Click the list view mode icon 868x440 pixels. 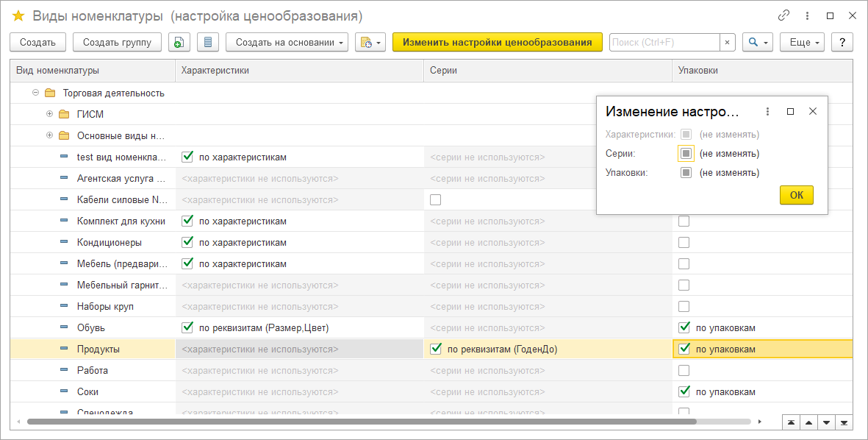208,43
